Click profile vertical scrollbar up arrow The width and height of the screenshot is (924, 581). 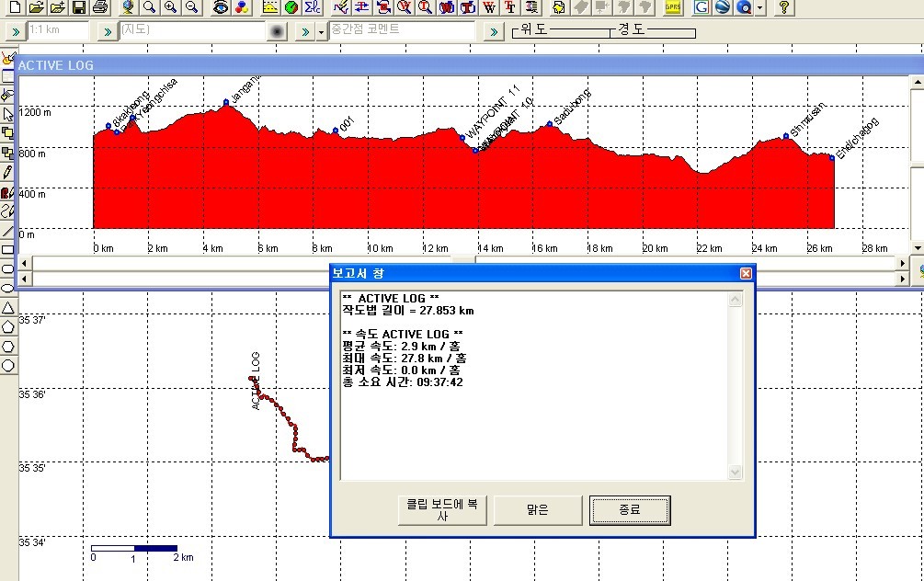[x=917, y=82]
